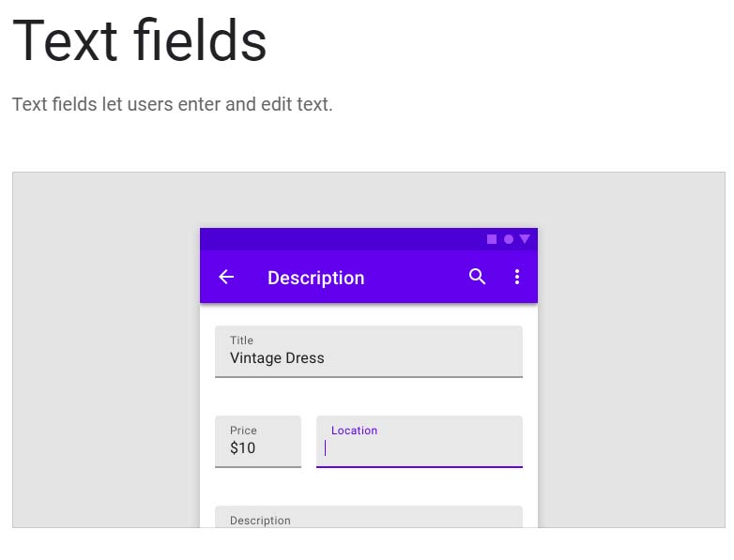Click the triangle status bar icon
Viewport: 734px width, 560px height.
coord(525,239)
